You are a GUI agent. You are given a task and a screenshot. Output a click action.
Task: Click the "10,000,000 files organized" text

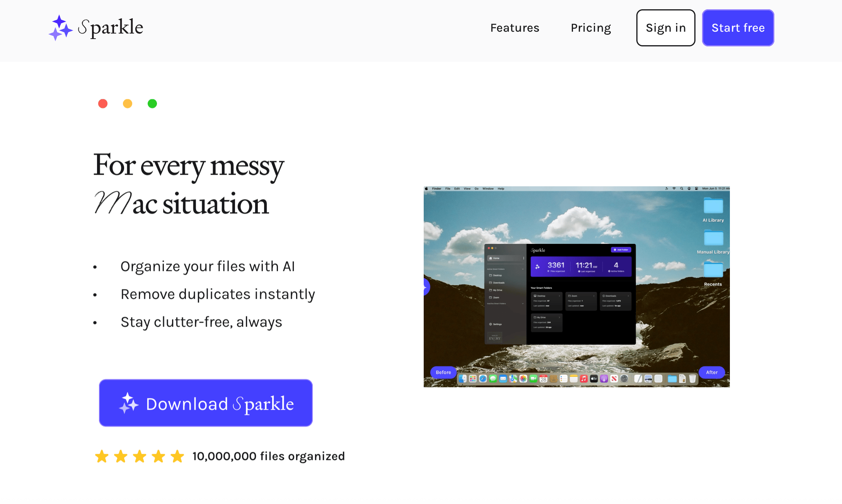tap(269, 456)
